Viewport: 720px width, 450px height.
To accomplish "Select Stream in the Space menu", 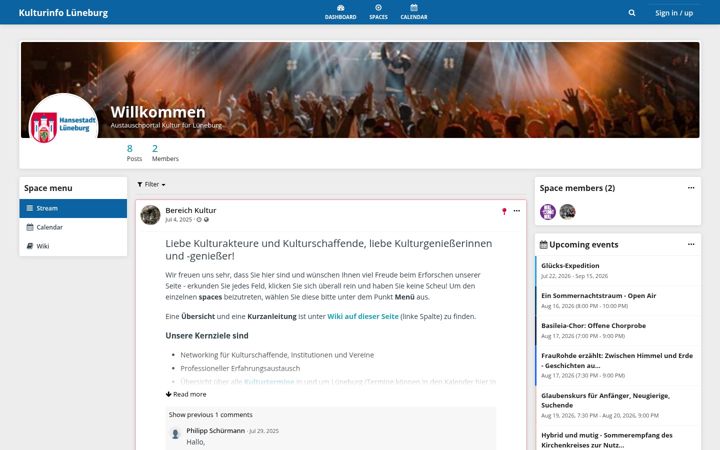I will coord(73,208).
